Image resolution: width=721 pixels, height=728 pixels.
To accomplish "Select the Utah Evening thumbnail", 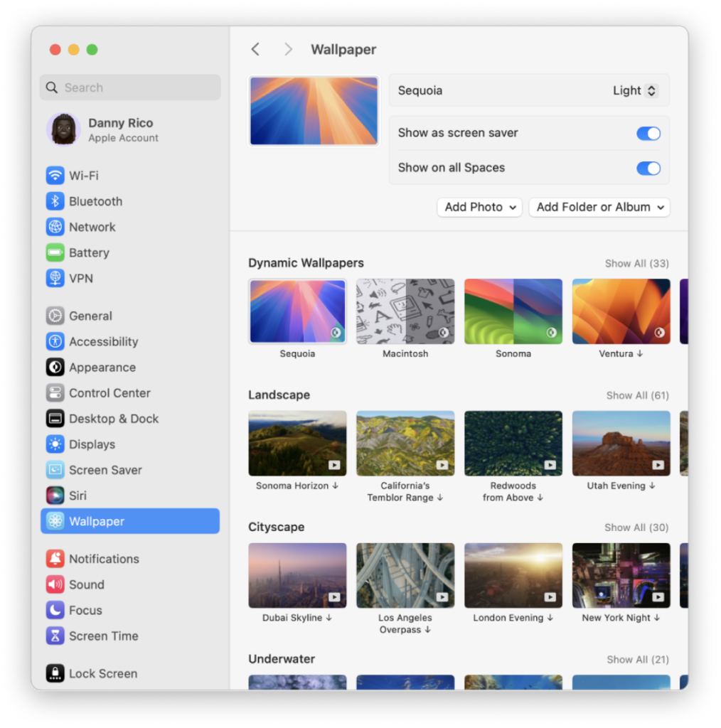I will pyautogui.click(x=621, y=443).
